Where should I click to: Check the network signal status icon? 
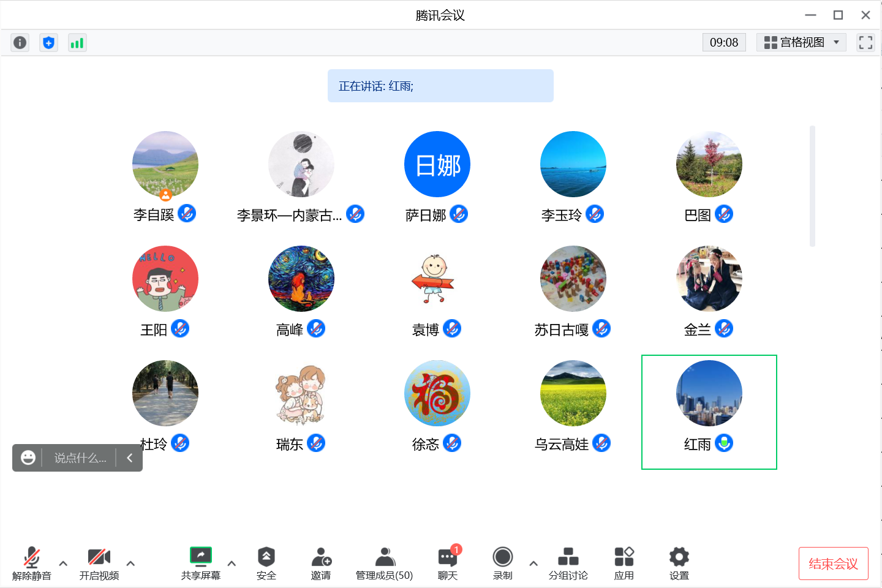click(x=77, y=42)
